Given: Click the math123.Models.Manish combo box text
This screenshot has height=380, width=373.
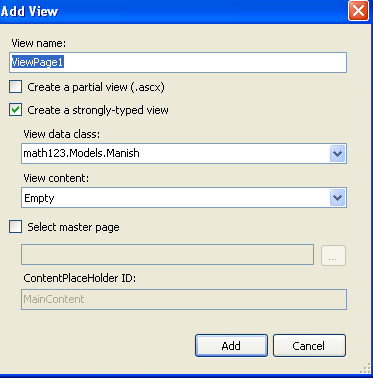Looking at the screenshot, I should [81, 153].
